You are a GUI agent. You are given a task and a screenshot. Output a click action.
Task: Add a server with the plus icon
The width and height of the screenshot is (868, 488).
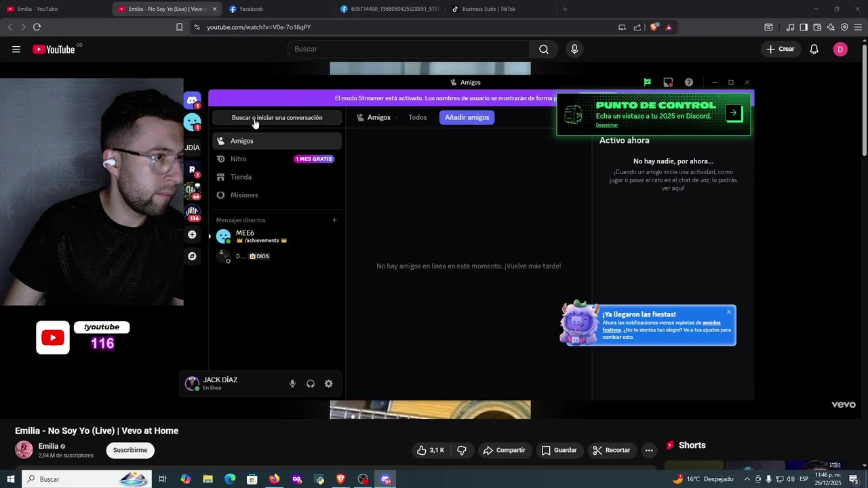tap(193, 235)
